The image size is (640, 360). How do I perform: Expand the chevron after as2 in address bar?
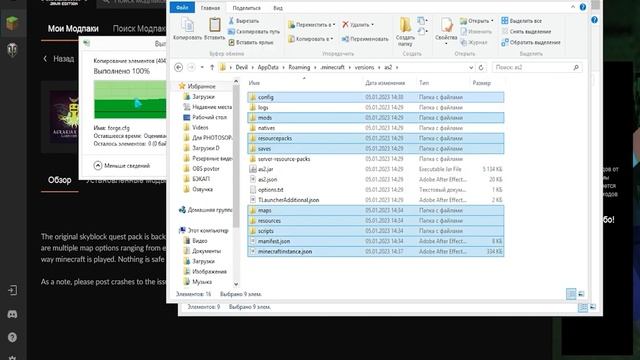pos(397,67)
